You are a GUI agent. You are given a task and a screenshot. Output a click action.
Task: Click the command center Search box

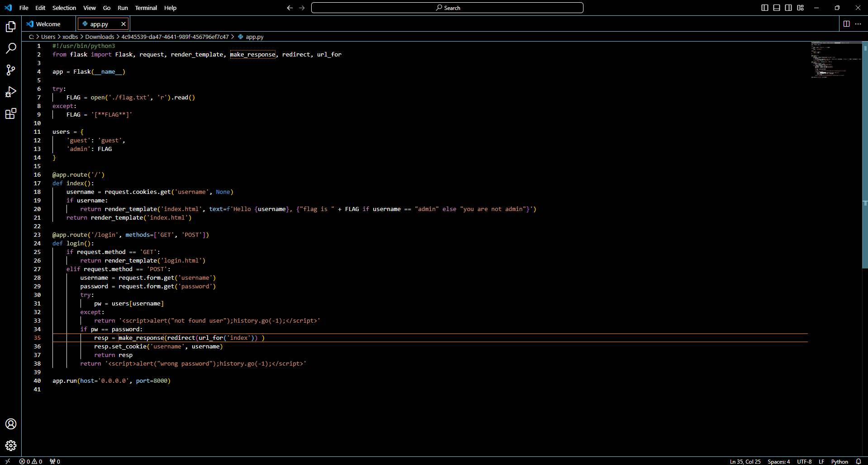(447, 8)
